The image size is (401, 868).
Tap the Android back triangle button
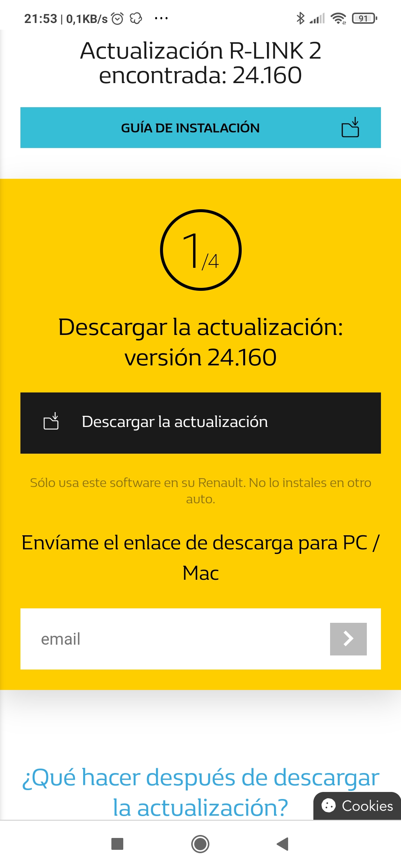[283, 844]
